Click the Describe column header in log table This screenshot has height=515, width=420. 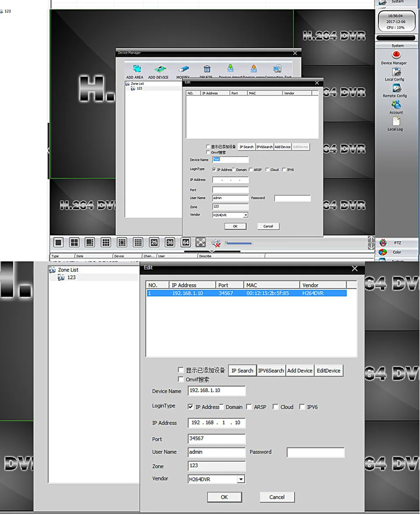231,256
